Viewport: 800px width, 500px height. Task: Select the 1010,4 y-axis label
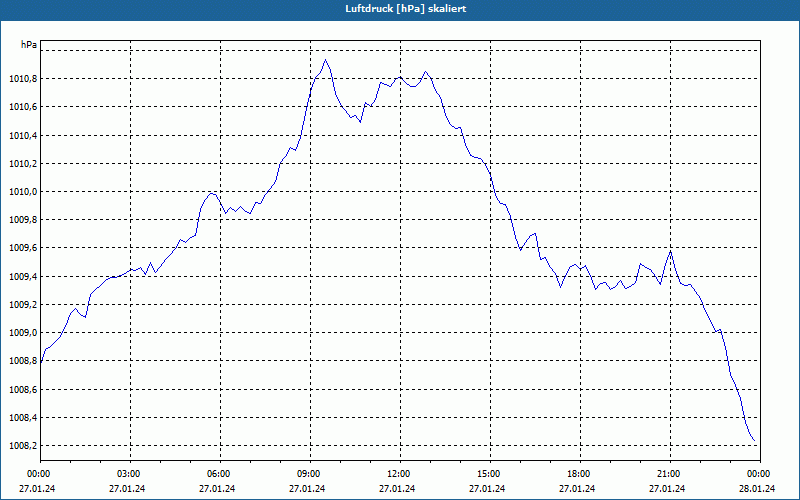coord(22,135)
